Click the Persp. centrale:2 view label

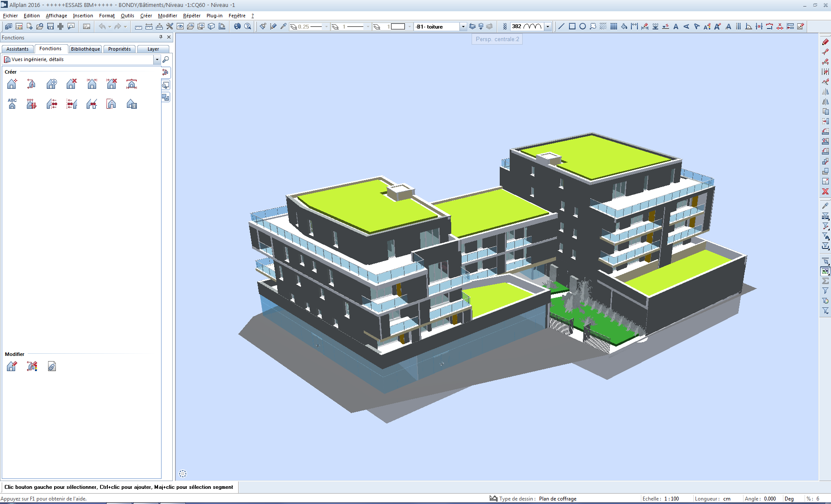click(x=497, y=39)
